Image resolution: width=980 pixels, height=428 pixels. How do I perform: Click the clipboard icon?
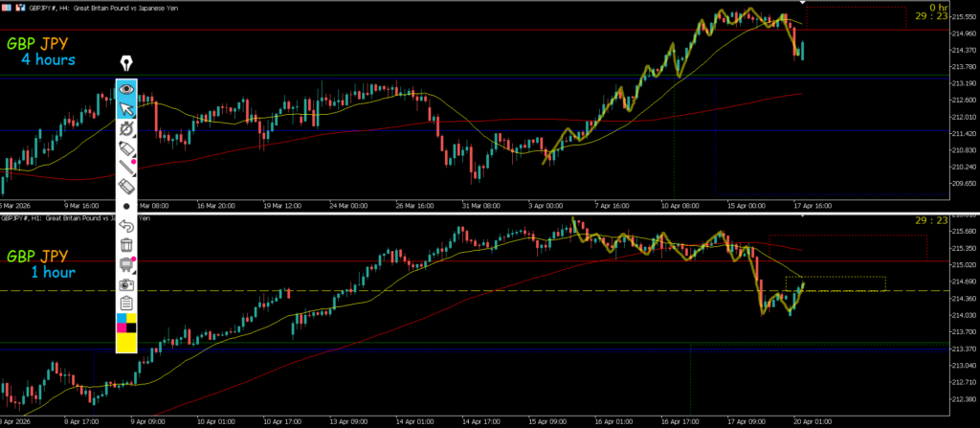[x=126, y=304]
